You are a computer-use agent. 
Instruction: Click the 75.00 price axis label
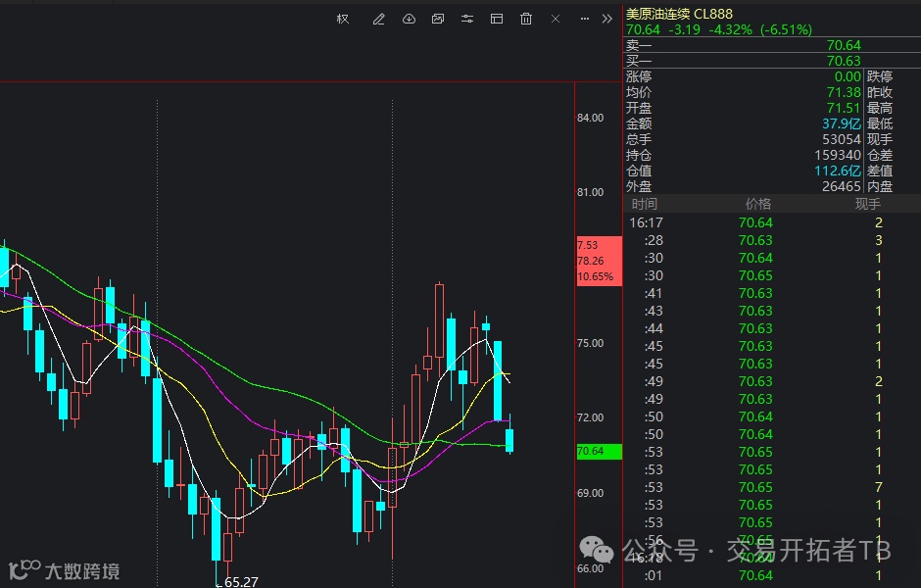click(590, 343)
